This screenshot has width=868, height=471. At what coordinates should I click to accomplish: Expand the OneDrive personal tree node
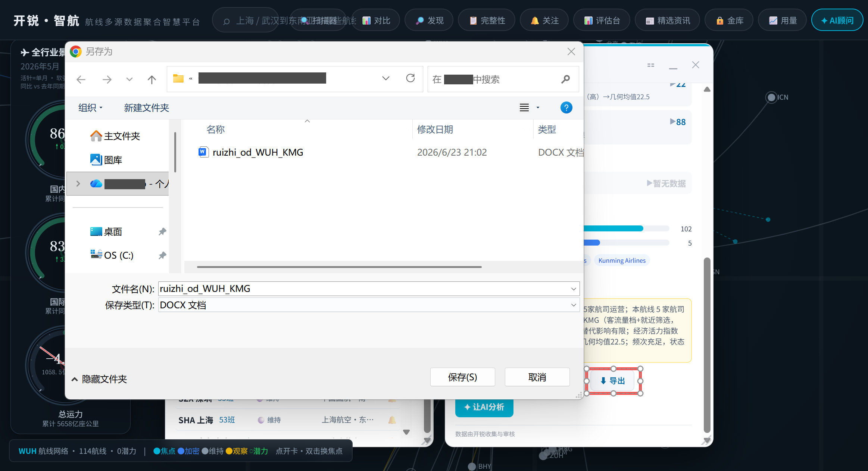point(78,184)
